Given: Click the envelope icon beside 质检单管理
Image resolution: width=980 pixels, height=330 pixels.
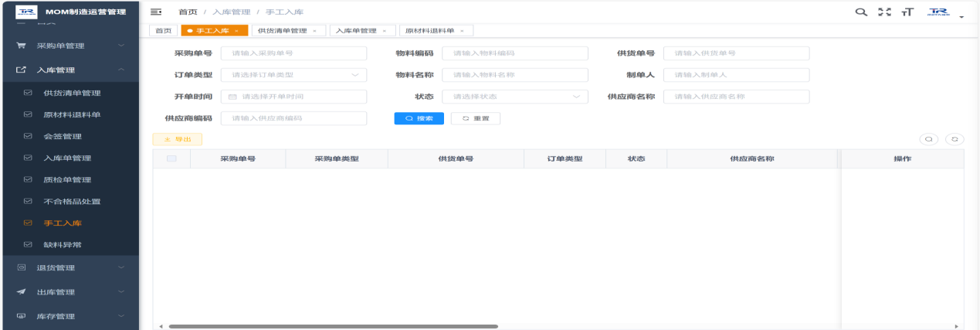Looking at the screenshot, I should click(x=28, y=180).
